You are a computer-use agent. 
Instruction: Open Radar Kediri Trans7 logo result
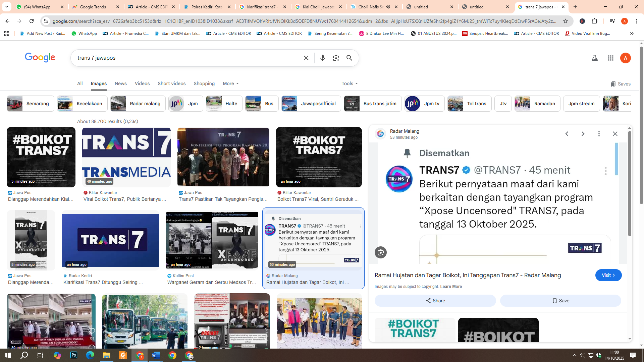tap(111, 240)
